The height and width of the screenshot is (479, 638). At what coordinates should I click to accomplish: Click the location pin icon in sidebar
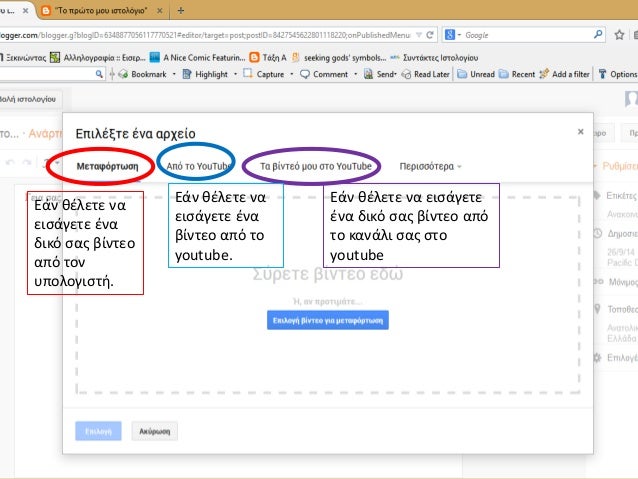pos(597,309)
